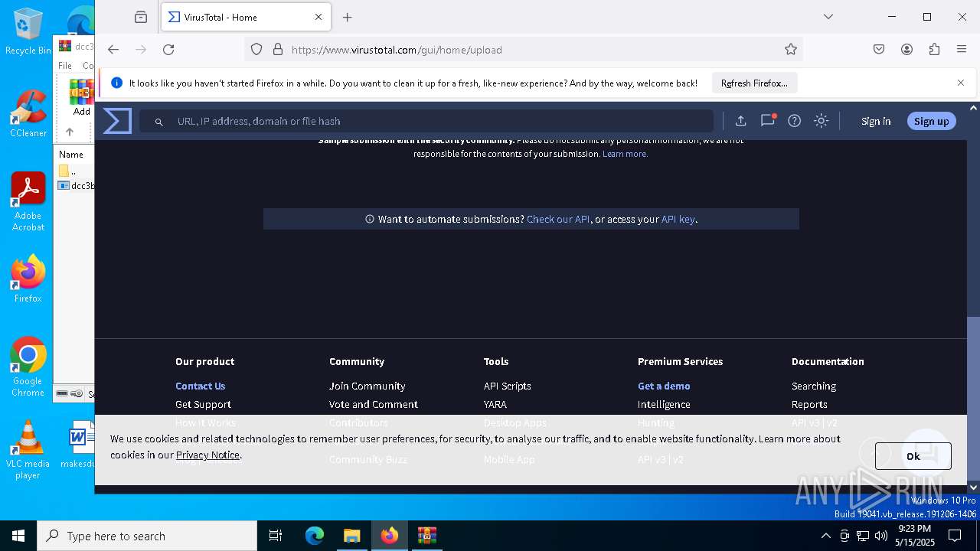This screenshot has width=980, height=551.
Task: Open the Learn more link
Action: [625, 154]
